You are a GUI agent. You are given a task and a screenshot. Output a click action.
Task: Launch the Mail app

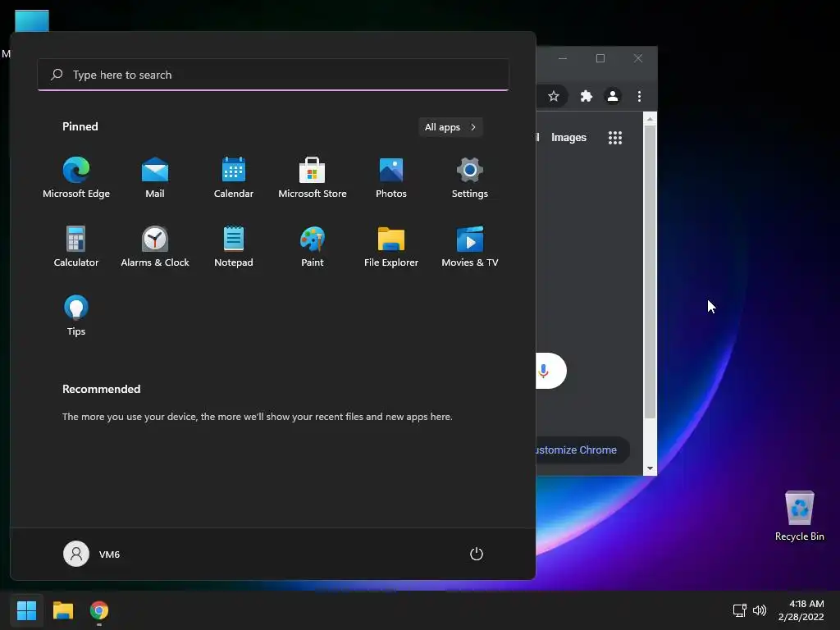click(x=155, y=178)
